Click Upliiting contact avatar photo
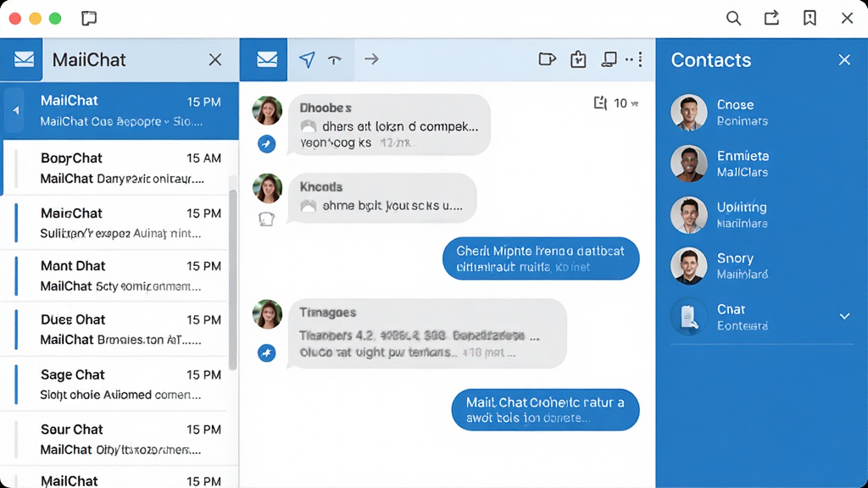The image size is (868, 488). pyautogui.click(x=688, y=215)
